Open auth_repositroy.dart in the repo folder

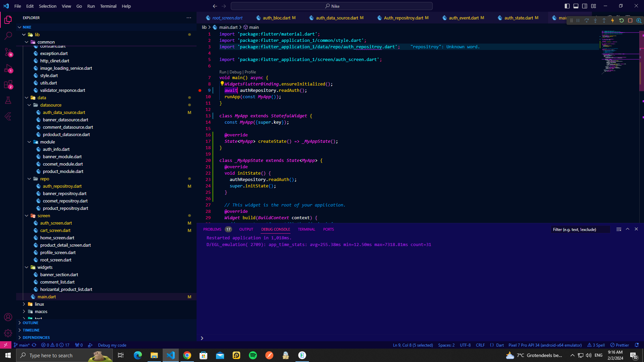click(62, 186)
